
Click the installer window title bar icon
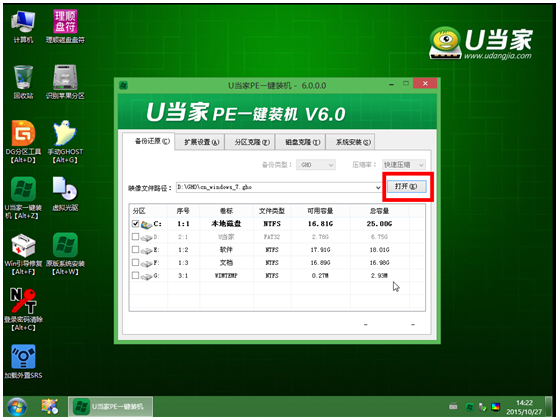[x=123, y=85]
